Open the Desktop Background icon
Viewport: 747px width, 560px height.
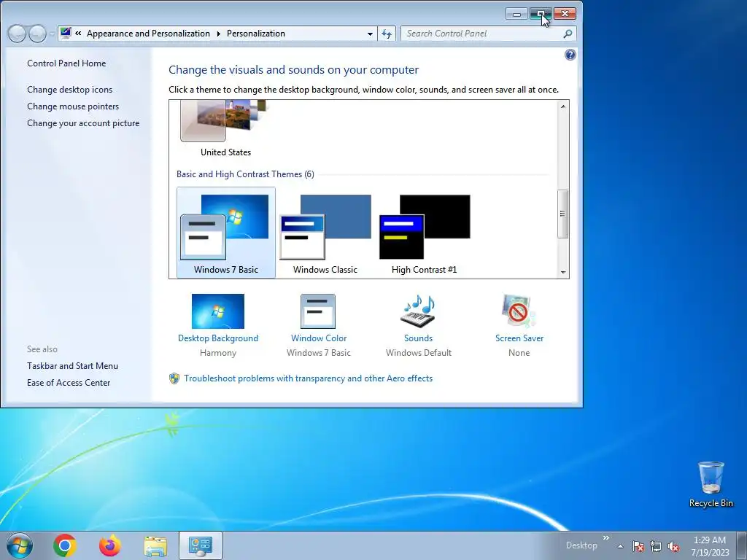217,311
